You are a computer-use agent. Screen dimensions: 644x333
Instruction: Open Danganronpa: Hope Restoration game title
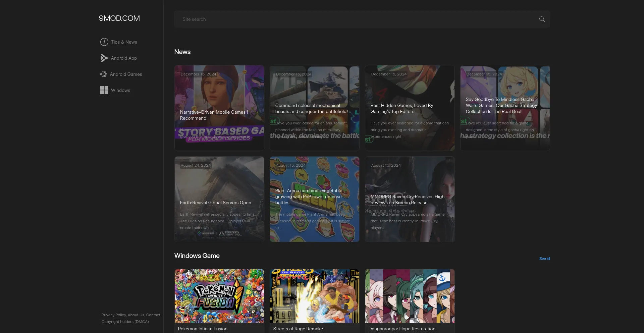[x=402, y=329]
